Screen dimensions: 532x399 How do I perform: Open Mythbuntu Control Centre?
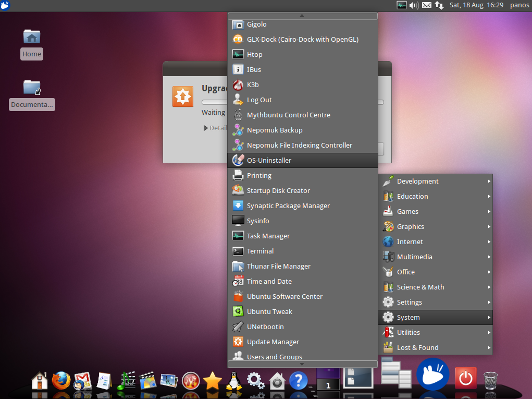(x=303, y=115)
